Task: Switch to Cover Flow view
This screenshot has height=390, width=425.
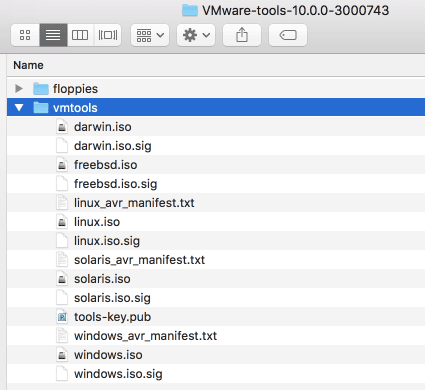Action: point(108,35)
